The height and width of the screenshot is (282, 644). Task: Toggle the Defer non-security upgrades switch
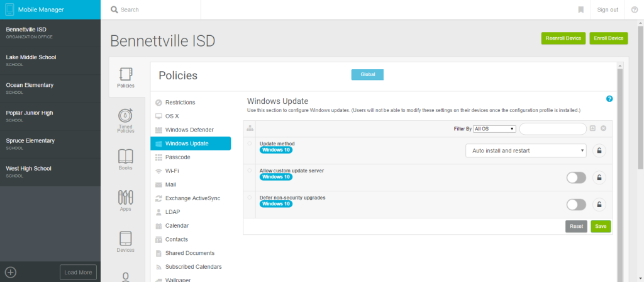[x=576, y=205]
